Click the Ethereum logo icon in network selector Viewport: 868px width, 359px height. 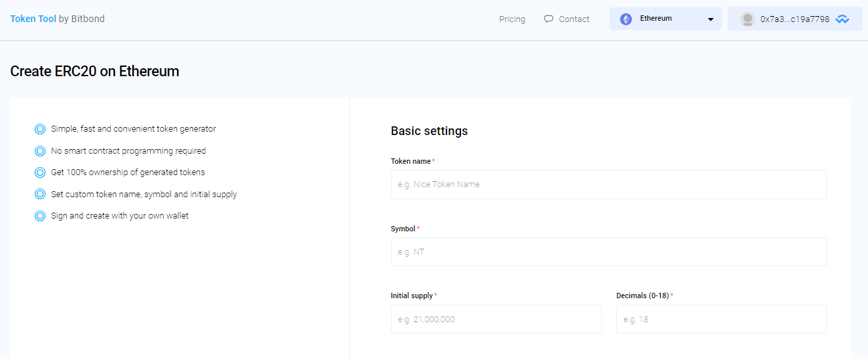point(626,19)
